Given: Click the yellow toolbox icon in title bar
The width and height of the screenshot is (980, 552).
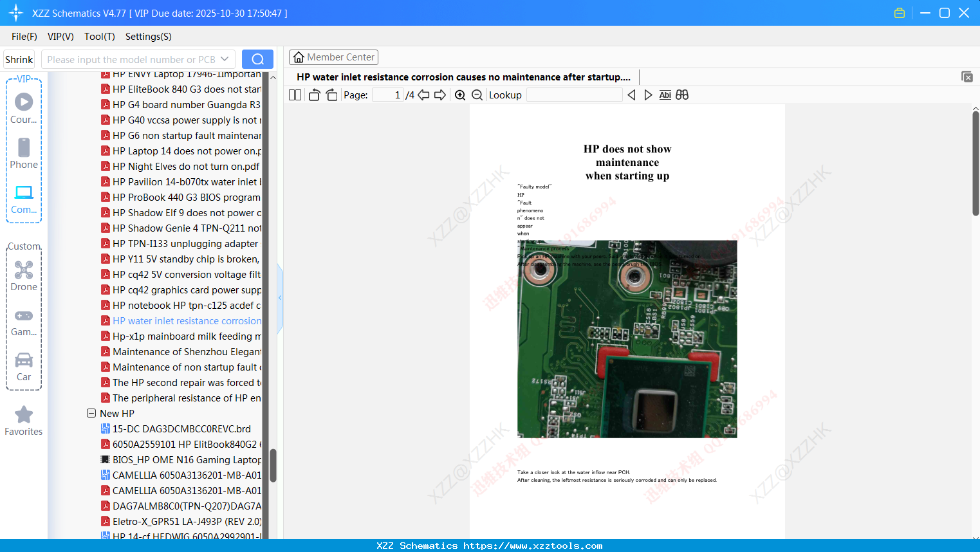Looking at the screenshot, I should pos(900,13).
